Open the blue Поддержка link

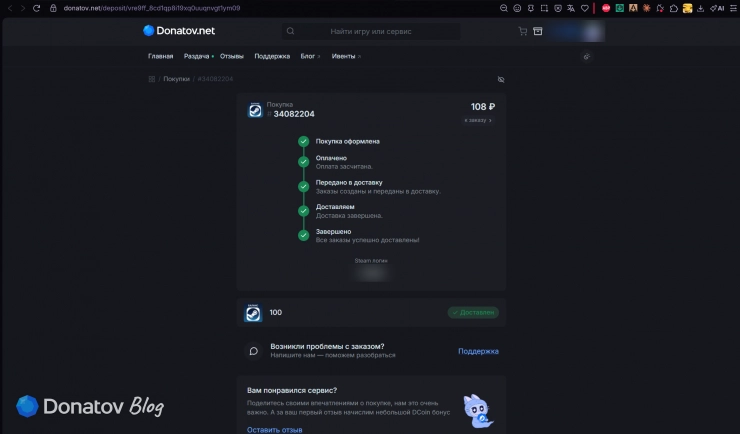pyautogui.click(x=478, y=351)
